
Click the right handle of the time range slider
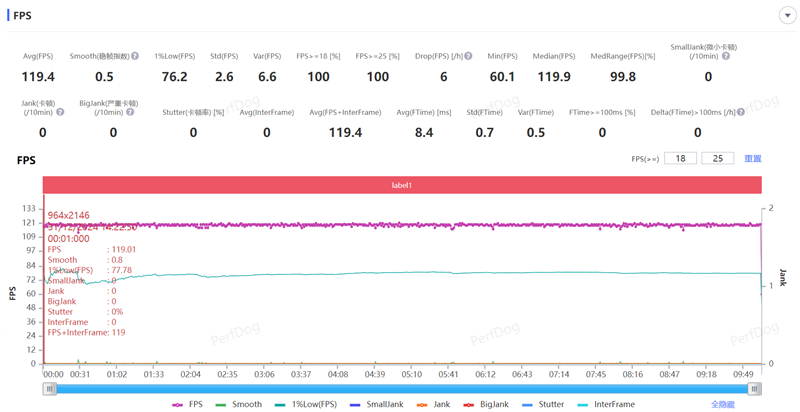click(x=755, y=389)
